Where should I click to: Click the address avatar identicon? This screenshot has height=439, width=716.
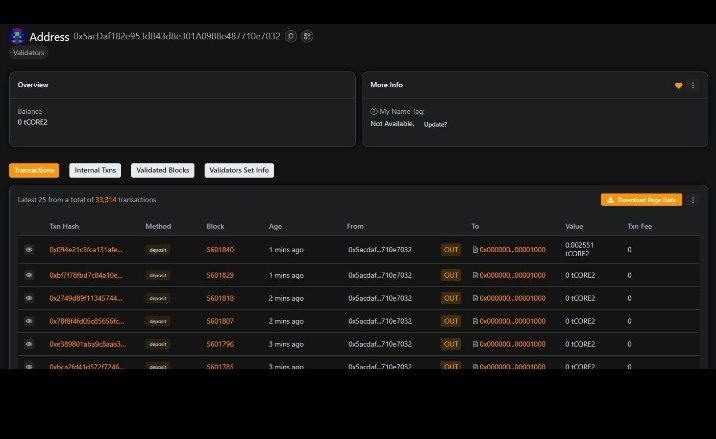pyautogui.click(x=17, y=36)
